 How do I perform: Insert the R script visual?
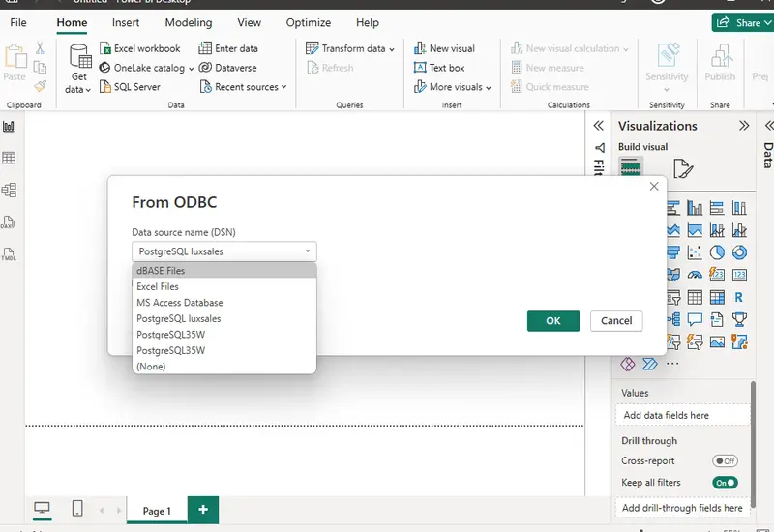[x=739, y=297]
